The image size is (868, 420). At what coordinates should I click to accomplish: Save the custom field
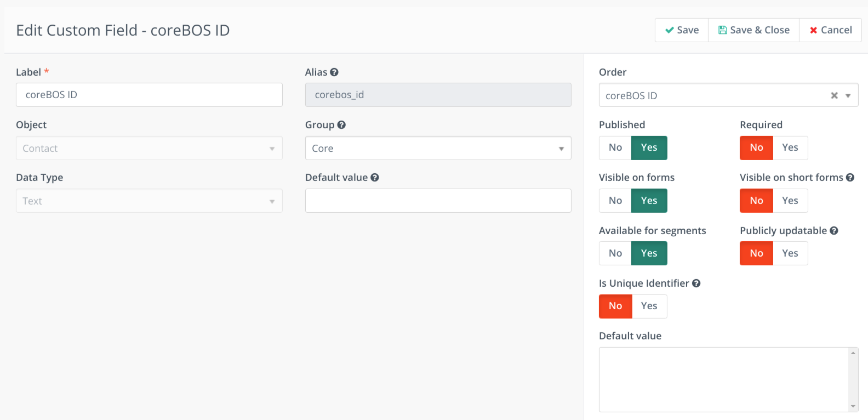[682, 30]
